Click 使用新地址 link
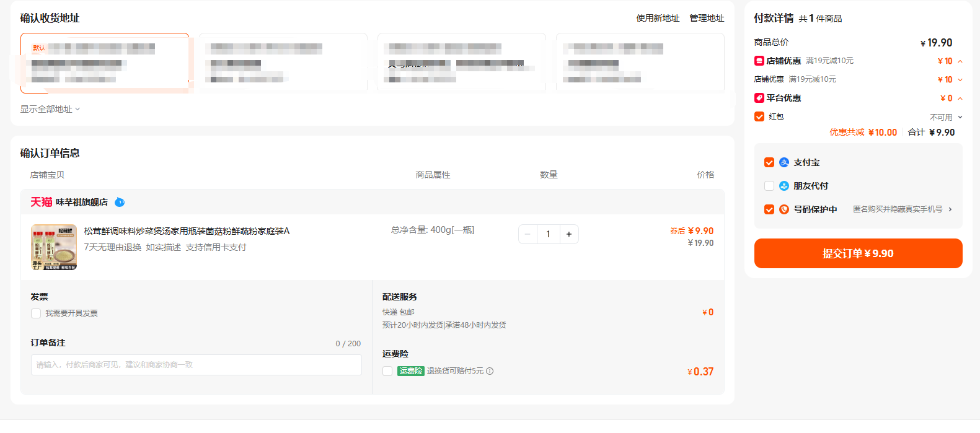 pyautogui.click(x=658, y=18)
